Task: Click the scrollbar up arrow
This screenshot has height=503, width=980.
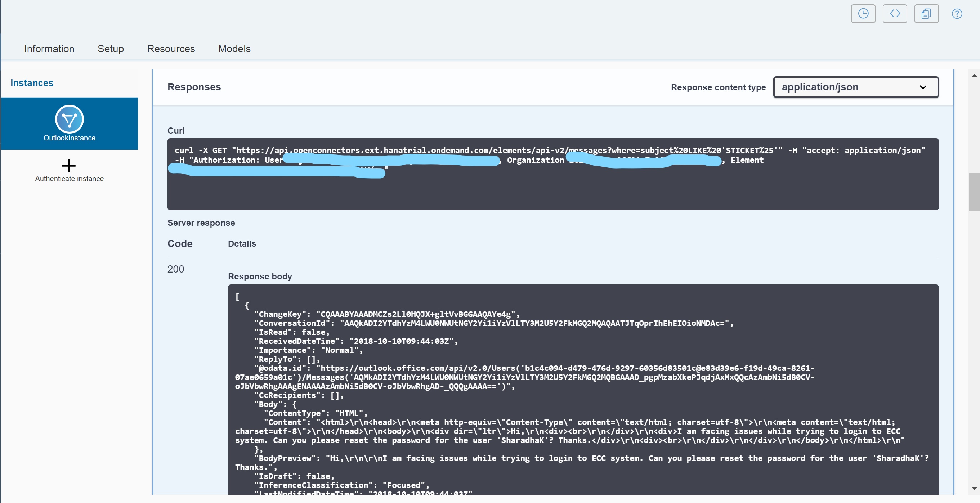Action: point(974,75)
